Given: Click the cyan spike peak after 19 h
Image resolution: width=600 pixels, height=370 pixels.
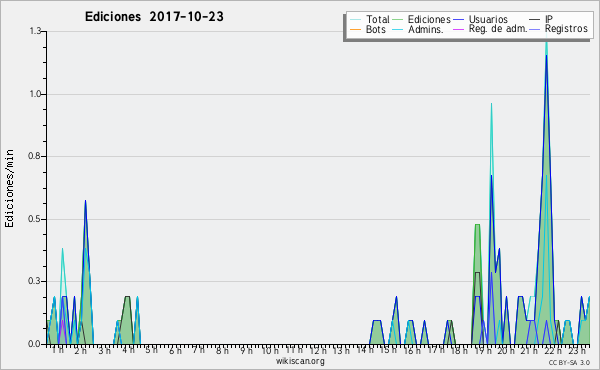Looking at the screenshot, I should click(x=491, y=104).
